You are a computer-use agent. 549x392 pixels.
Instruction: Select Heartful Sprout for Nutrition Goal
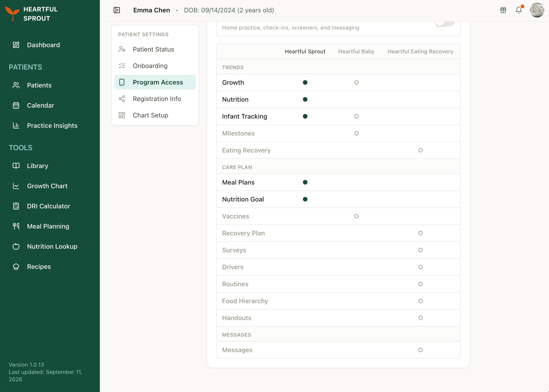click(305, 199)
